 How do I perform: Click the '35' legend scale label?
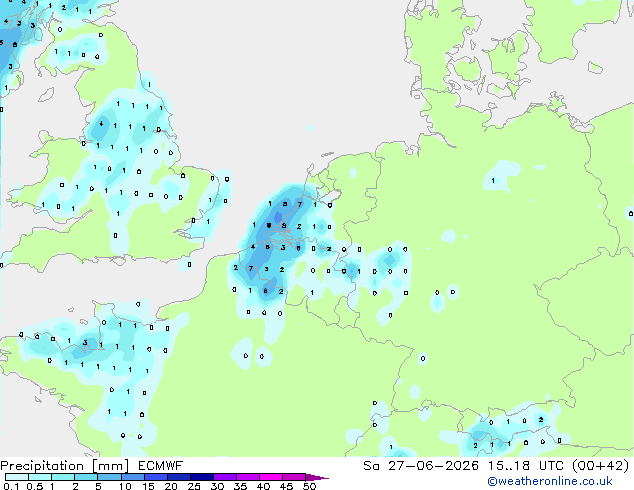(x=240, y=486)
